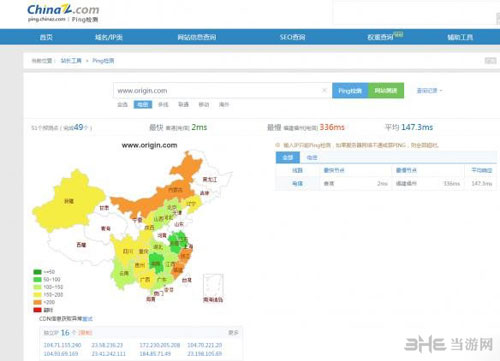Click the 内蒙古 region on the map
This screenshot has width=500, height=361.
click(175, 190)
